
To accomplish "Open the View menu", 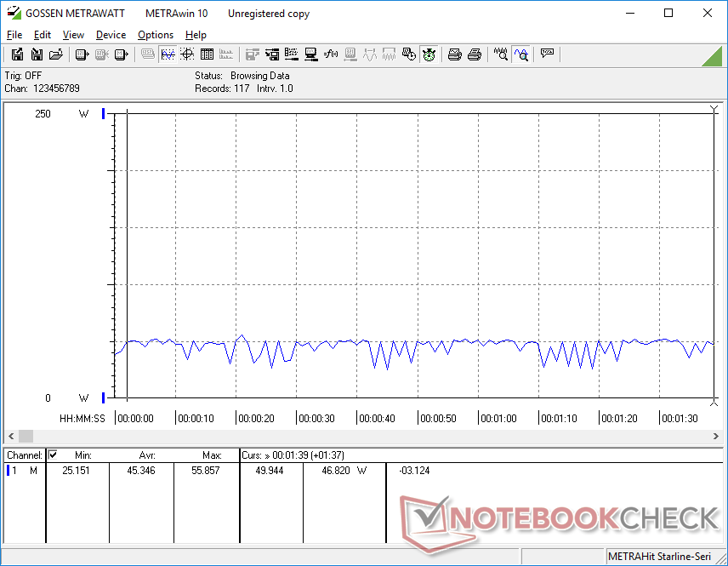I will 73,35.
